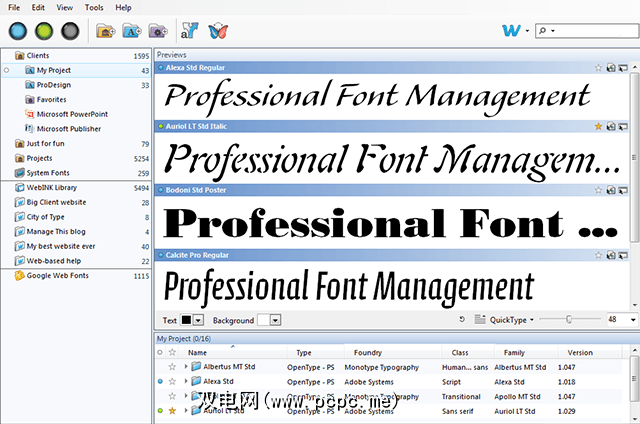
Task: Click the new set folder icon with letter A
Action: [x=131, y=31]
